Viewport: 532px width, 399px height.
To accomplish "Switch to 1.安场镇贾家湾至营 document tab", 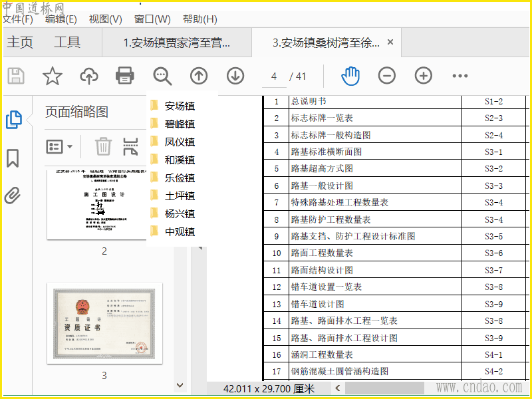I will coord(177,43).
